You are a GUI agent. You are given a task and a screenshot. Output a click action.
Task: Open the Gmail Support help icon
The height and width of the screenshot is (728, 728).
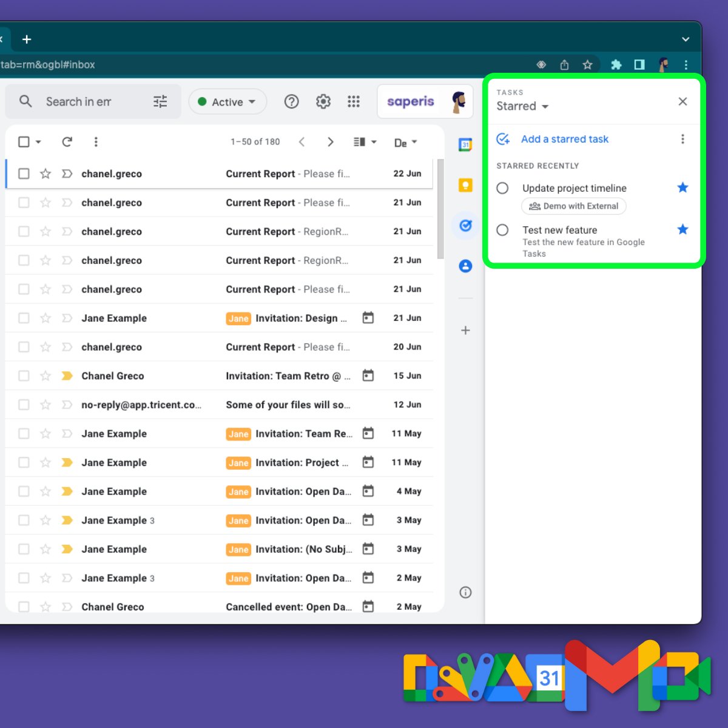coord(292,101)
